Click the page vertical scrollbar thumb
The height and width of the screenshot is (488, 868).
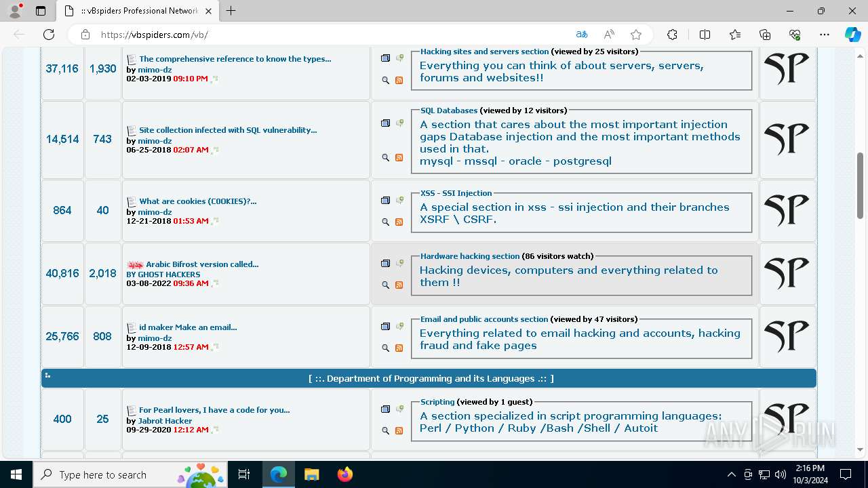tap(861, 185)
